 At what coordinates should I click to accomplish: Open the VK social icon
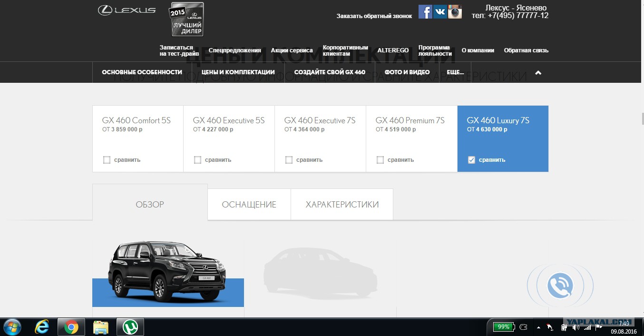point(440,11)
